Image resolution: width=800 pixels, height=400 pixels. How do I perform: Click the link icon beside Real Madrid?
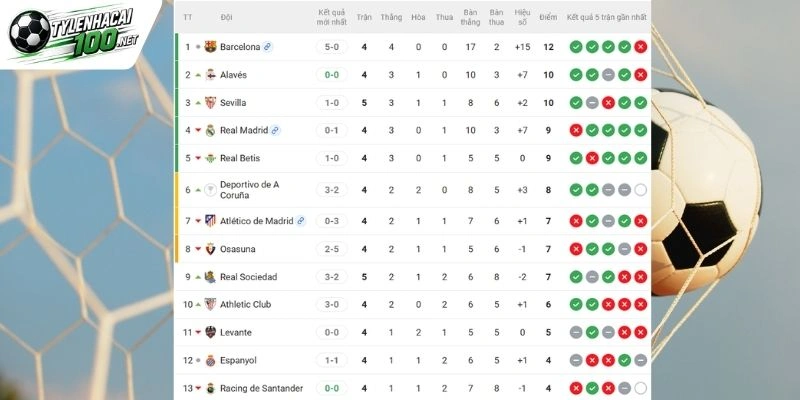[x=275, y=130]
